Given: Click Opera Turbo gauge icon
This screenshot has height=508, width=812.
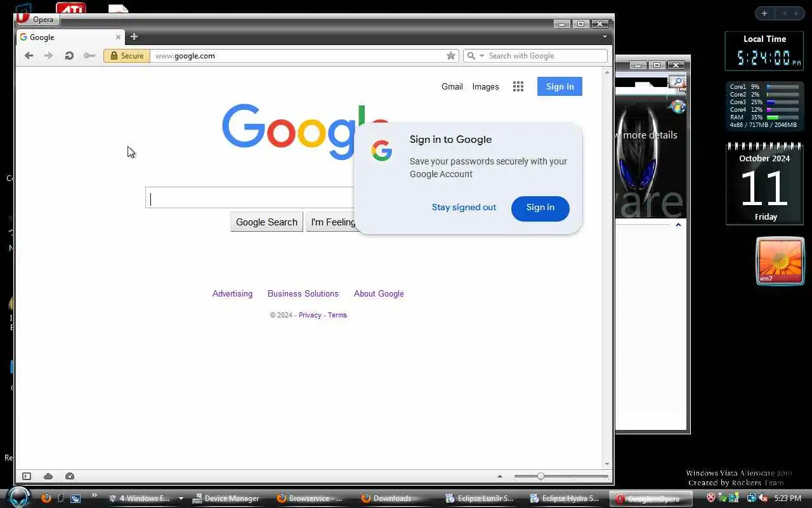Looking at the screenshot, I should tap(70, 476).
